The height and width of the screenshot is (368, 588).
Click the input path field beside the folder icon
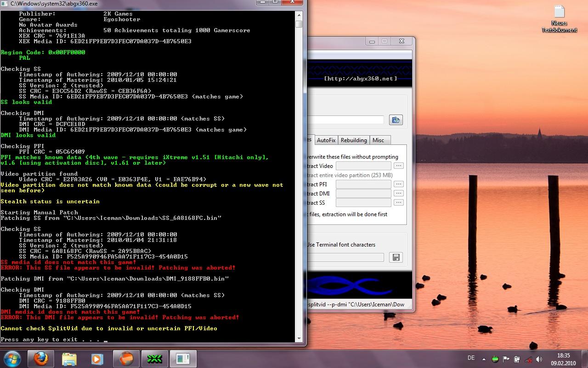(345, 120)
